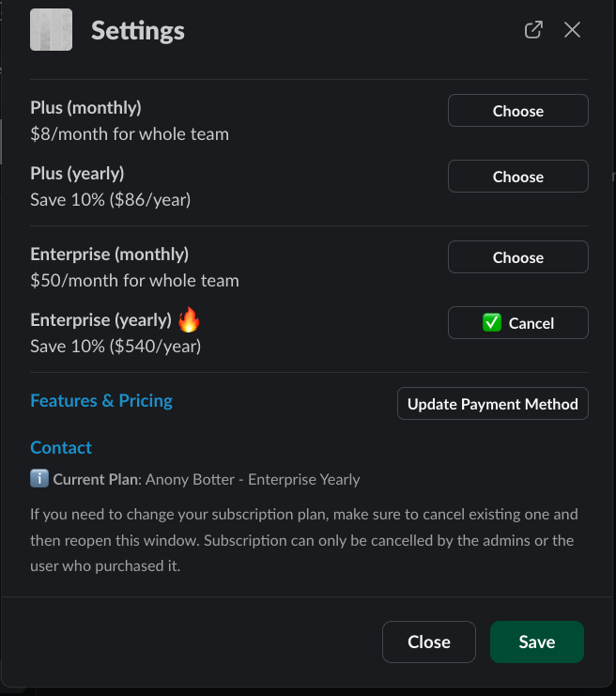This screenshot has width=616, height=696.
Task: Click the Current Plan Enterprise Yearly text
Action: pyautogui.click(x=206, y=480)
